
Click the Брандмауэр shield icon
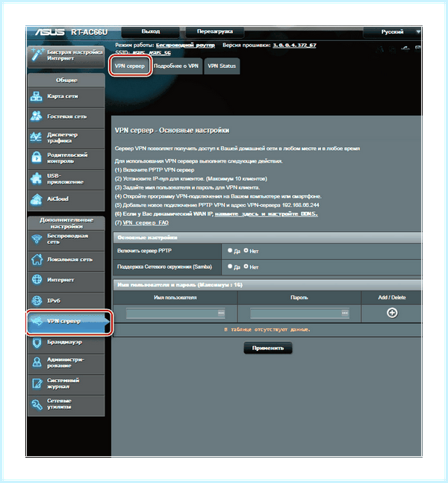pyautogui.click(x=37, y=342)
